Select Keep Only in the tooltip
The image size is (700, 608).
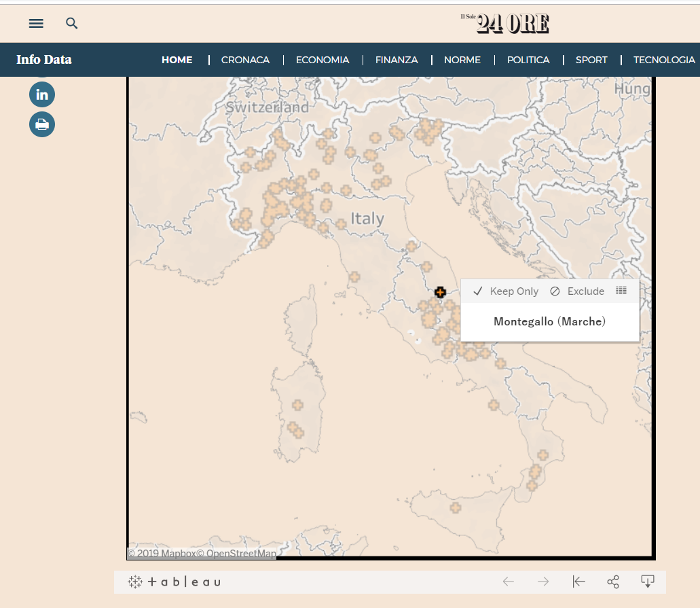tap(506, 291)
